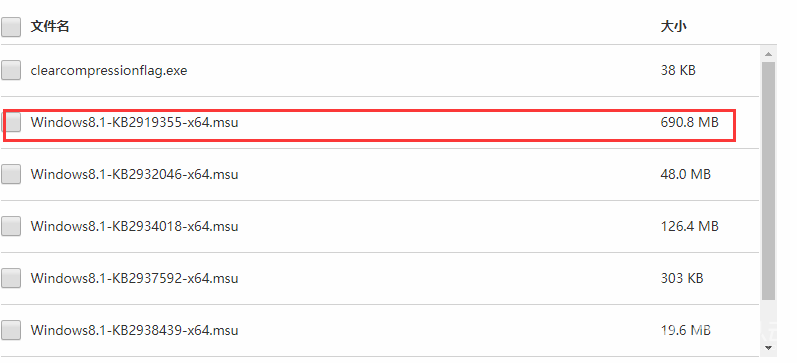The image size is (797, 363).
Task: Click the scrollbar down arrow
Action: click(x=768, y=348)
